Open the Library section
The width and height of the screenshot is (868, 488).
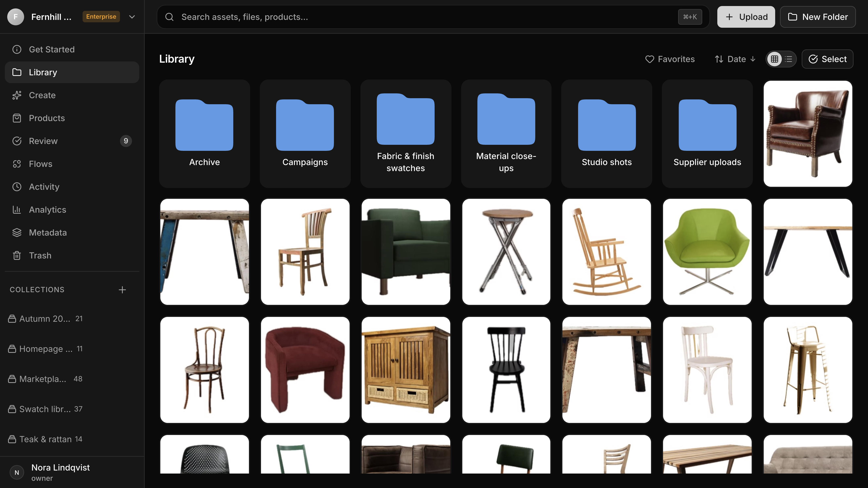pyautogui.click(x=72, y=72)
